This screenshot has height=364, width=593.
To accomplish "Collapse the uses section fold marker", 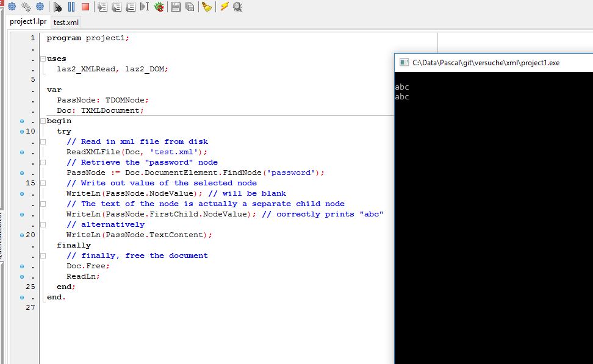I will click(42, 59).
